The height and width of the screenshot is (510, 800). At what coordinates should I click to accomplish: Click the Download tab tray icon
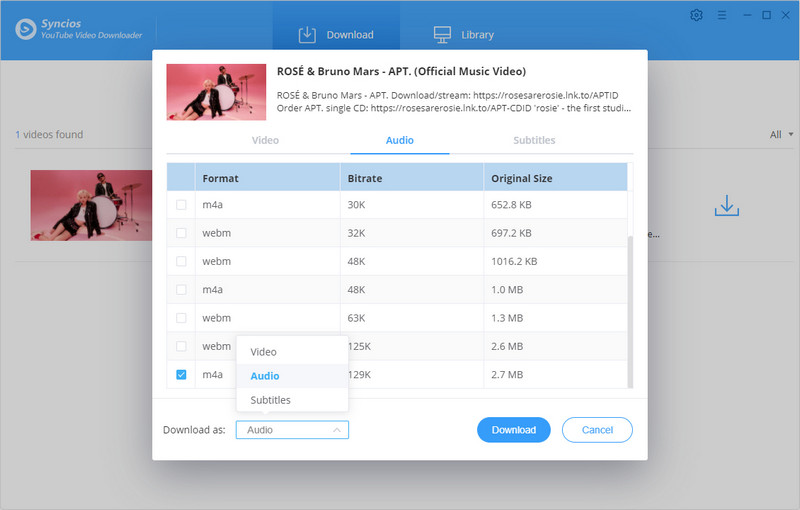tap(307, 35)
